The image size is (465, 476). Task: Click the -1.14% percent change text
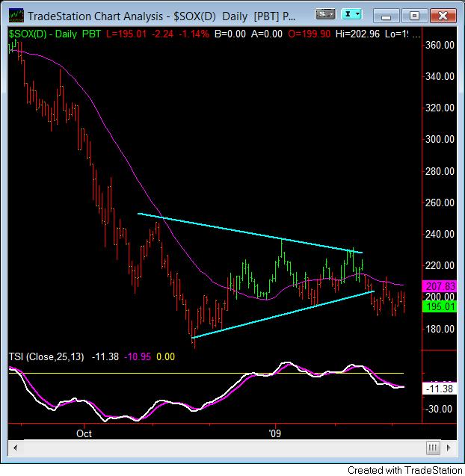[x=194, y=34]
